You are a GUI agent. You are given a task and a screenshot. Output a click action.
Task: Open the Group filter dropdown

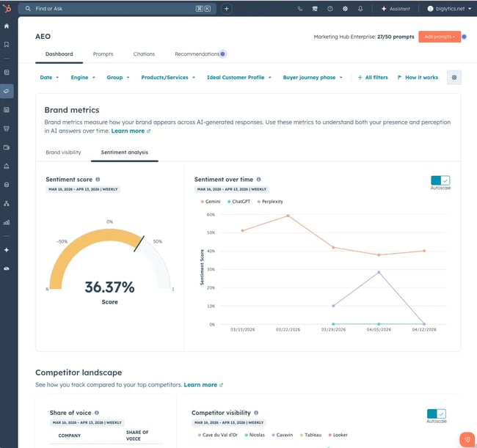[118, 78]
